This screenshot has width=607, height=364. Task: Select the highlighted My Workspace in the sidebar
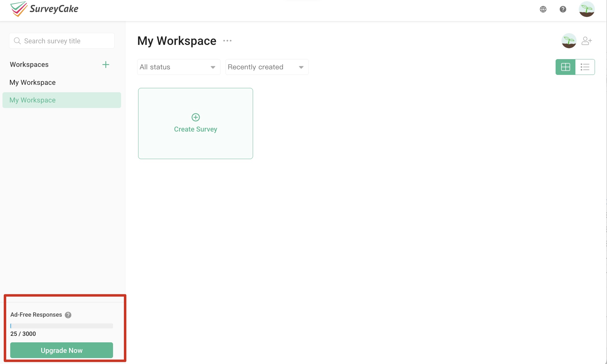[x=33, y=100]
